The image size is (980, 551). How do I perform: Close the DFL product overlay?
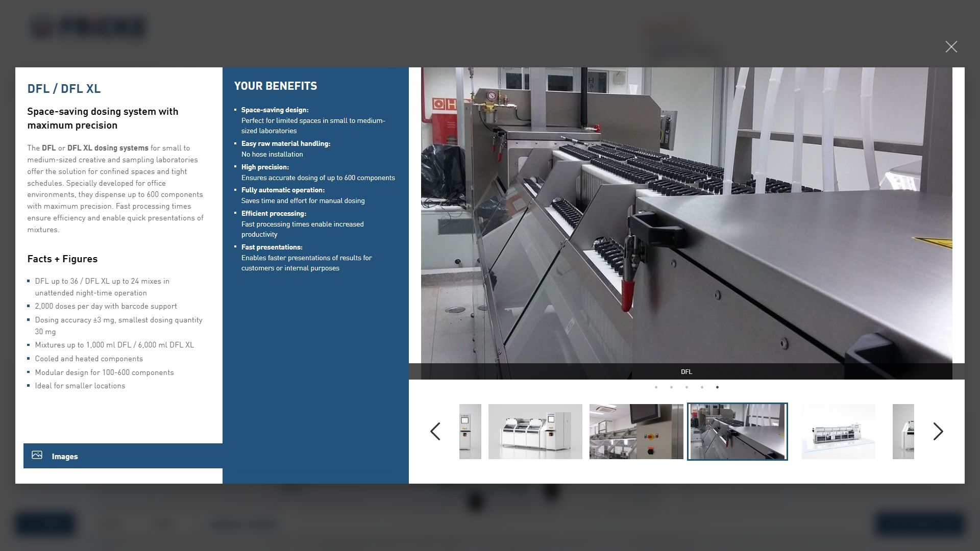click(951, 47)
